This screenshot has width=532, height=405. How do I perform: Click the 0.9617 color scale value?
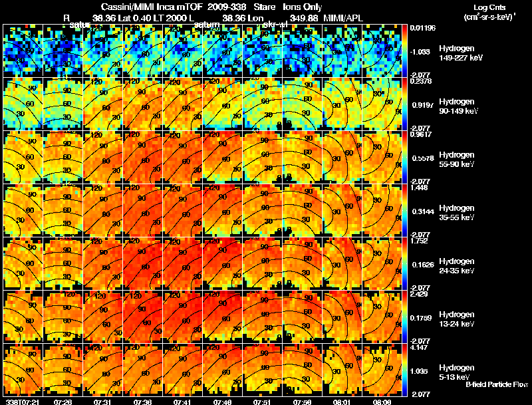click(421, 134)
